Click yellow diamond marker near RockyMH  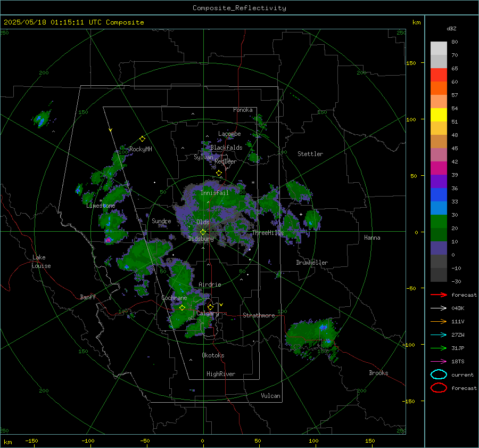pyautogui.click(x=142, y=139)
